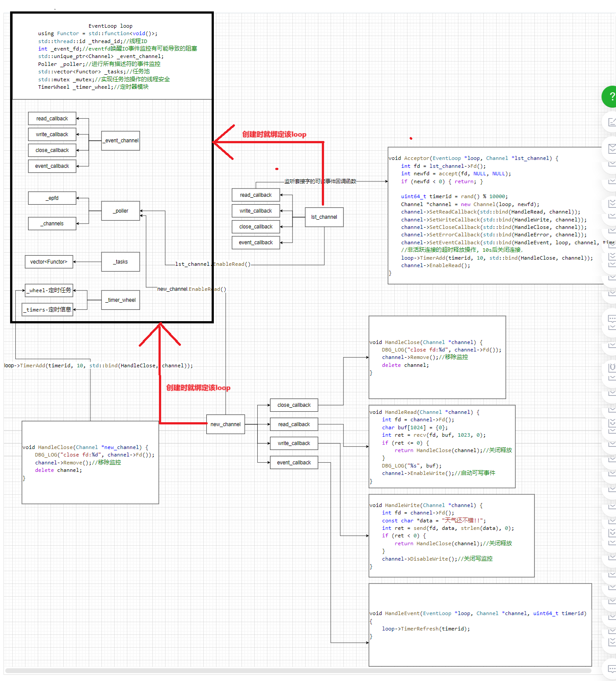Click the lst_channel.EnableRead() connector label
Viewport: 616px width, 681px height.
coord(213,264)
